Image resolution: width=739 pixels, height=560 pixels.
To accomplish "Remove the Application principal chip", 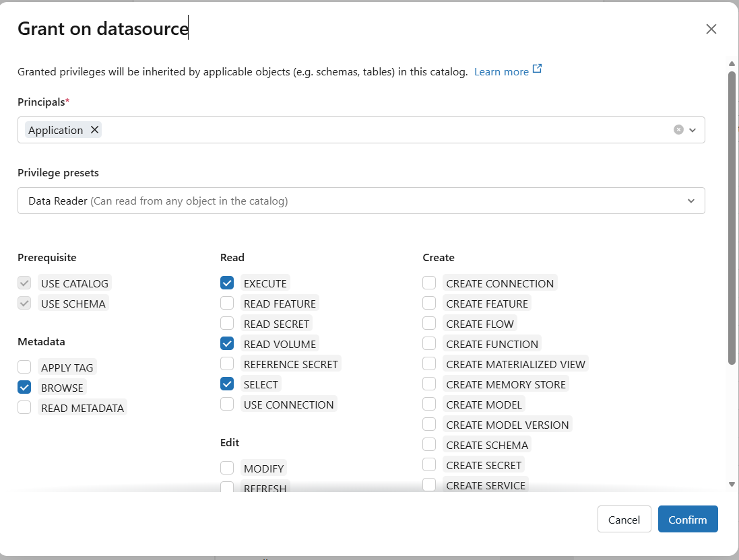I will (x=95, y=129).
